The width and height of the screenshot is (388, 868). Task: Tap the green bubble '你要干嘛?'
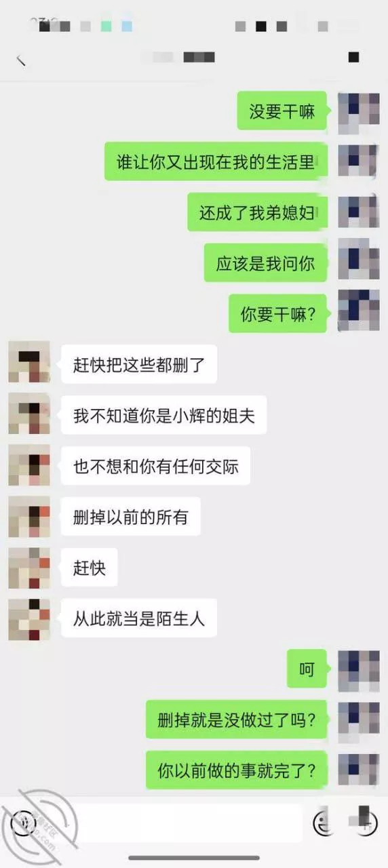(x=278, y=313)
